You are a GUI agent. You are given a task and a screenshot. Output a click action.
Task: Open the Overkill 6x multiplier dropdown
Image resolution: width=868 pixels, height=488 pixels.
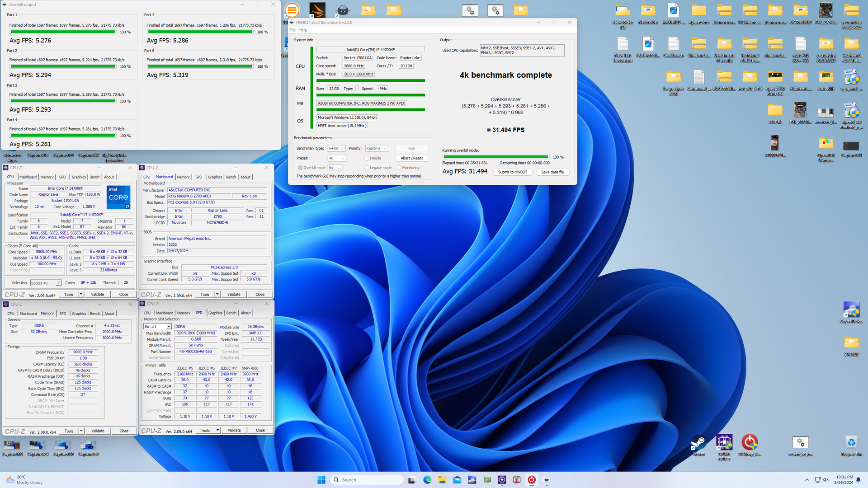tap(335, 168)
